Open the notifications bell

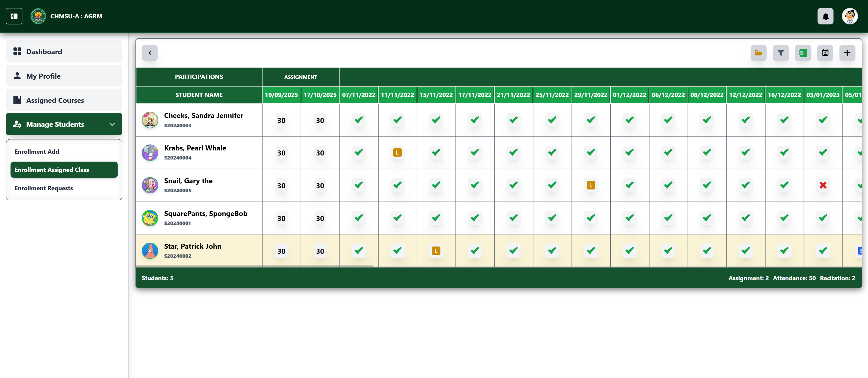(x=825, y=16)
